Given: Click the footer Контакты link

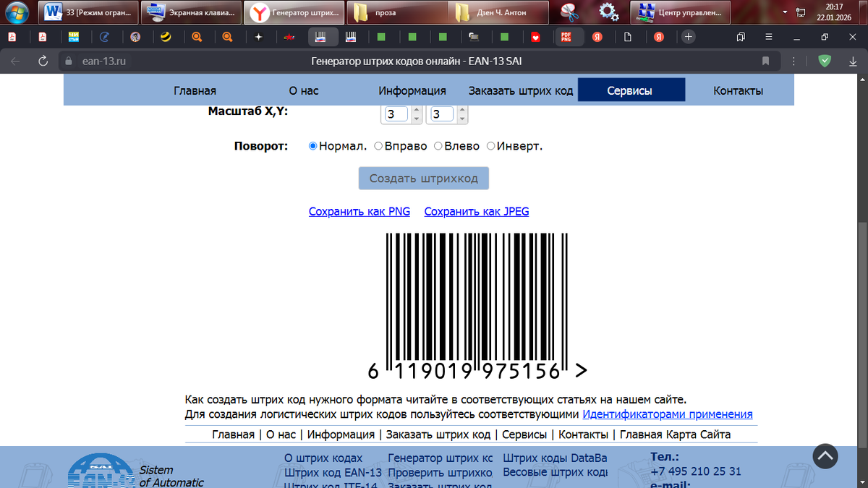Looking at the screenshot, I should point(583,435).
